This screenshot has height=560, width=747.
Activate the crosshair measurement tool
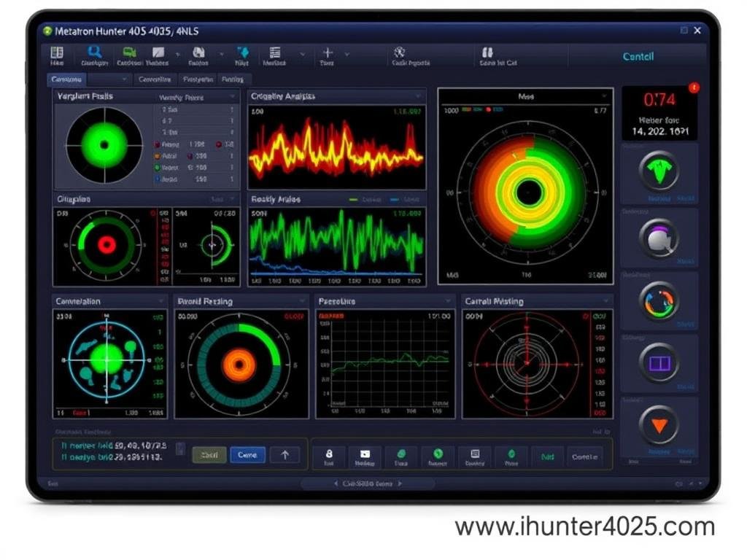pyautogui.click(x=327, y=53)
